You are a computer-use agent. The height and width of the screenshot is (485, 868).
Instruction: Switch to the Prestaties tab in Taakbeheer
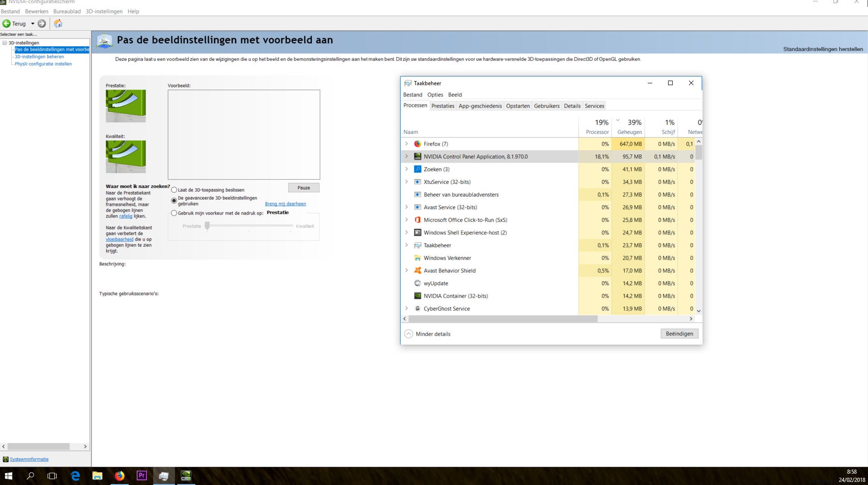[442, 106]
